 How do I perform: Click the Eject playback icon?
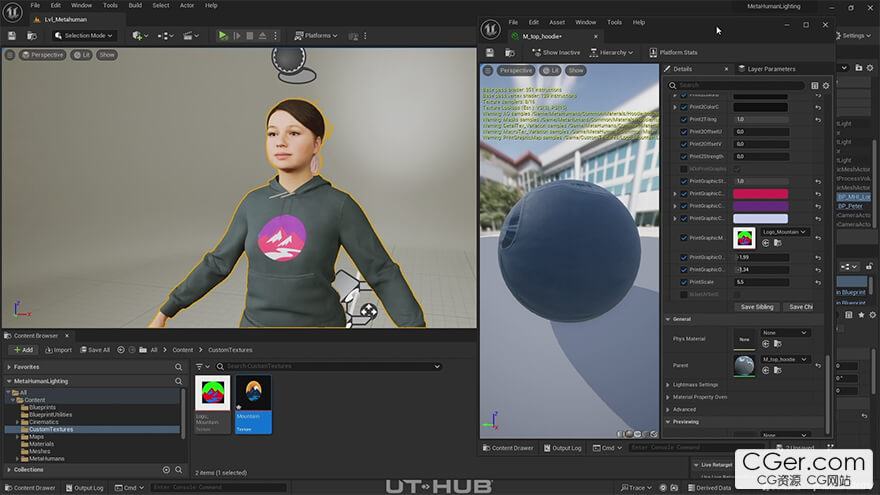(x=263, y=35)
